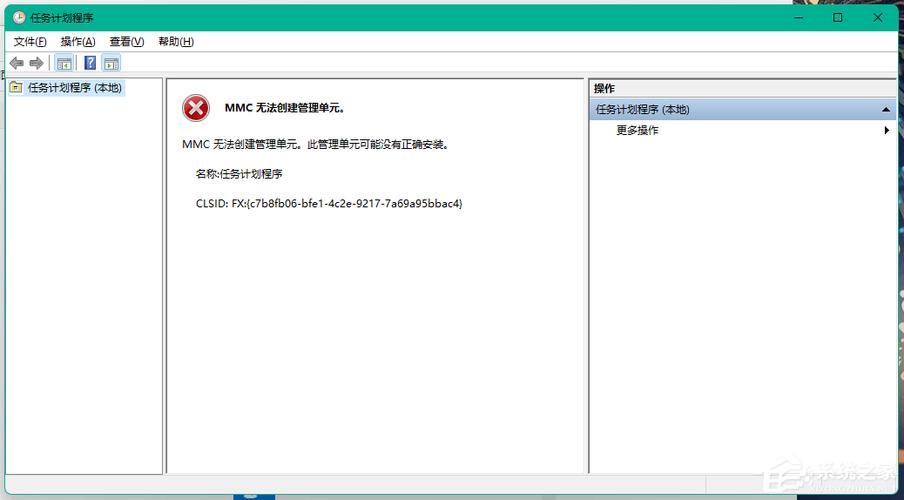Open the 帮助(H) menu
Screen dimensions: 904x500
click(x=176, y=42)
